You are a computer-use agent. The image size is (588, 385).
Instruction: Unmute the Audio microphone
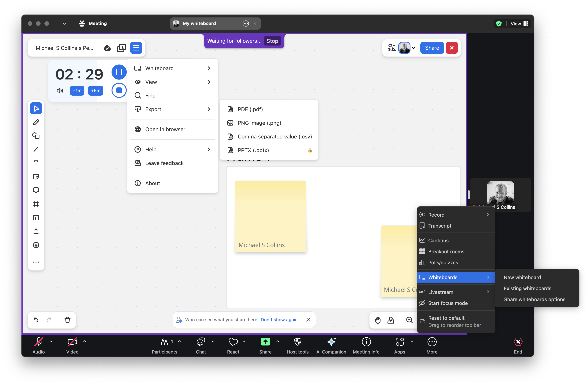[39, 345]
